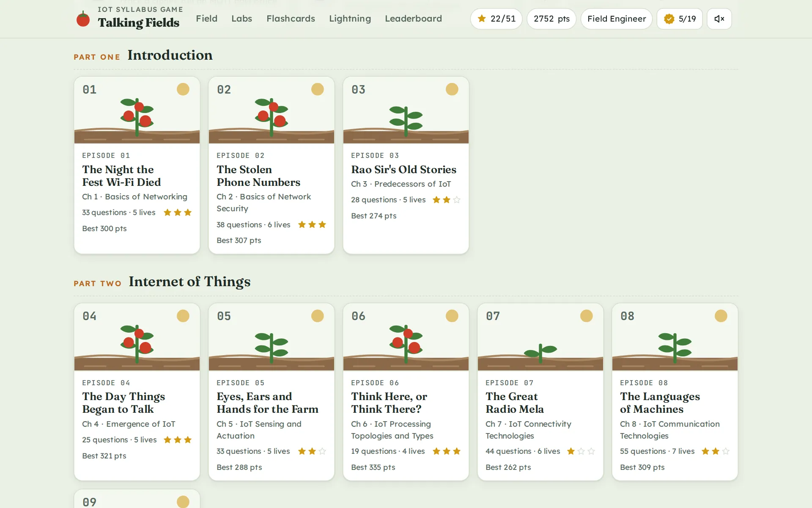
Task: Click the sun icon on card 05
Action: pyautogui.click(x=318, y=316)
